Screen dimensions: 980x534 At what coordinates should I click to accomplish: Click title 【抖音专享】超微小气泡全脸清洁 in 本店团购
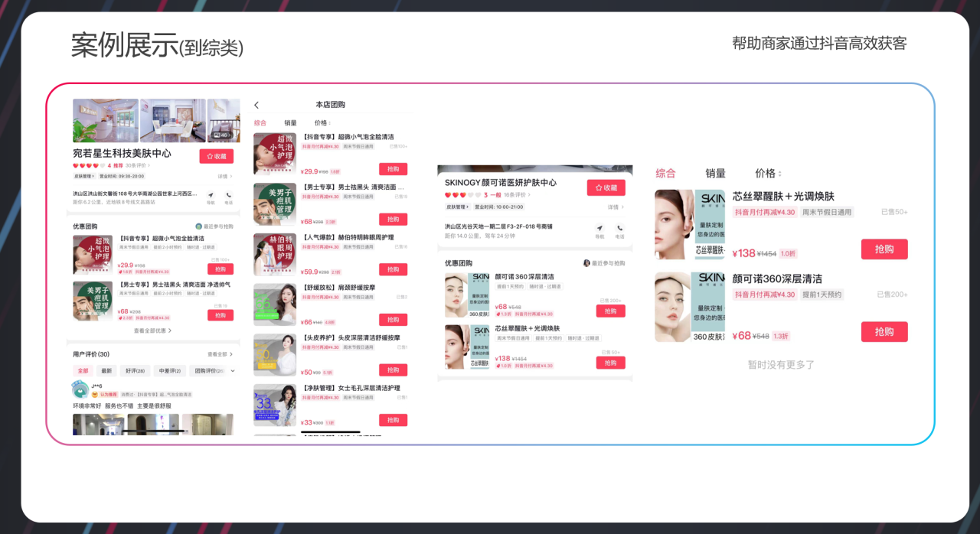[x=348, y=137]
